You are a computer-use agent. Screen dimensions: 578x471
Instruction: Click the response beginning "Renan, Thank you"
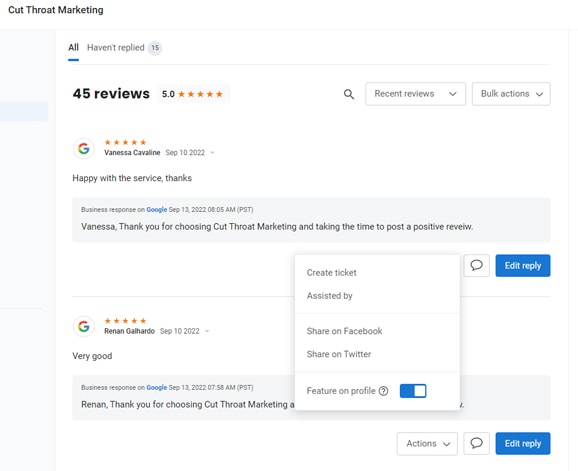(188, 404)
